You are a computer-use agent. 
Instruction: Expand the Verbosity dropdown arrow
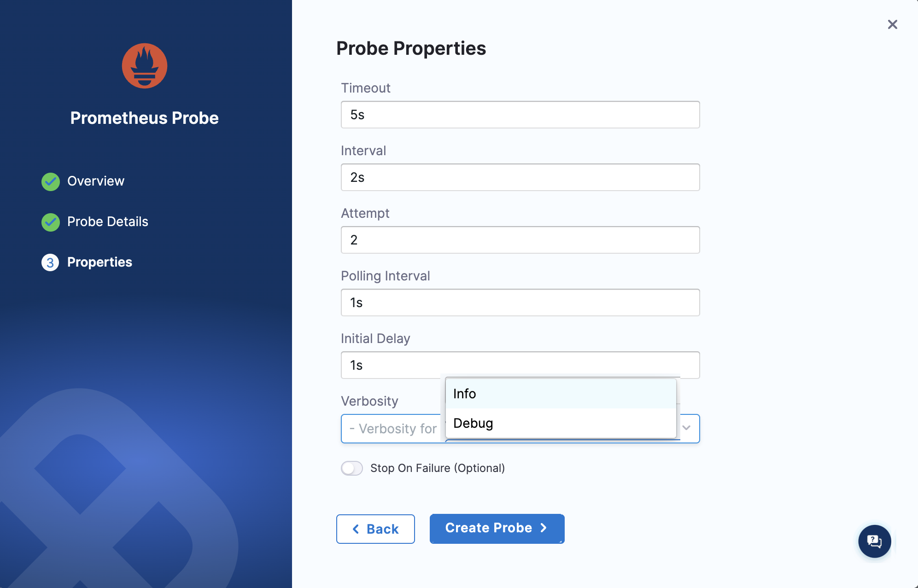click(686, 428)
